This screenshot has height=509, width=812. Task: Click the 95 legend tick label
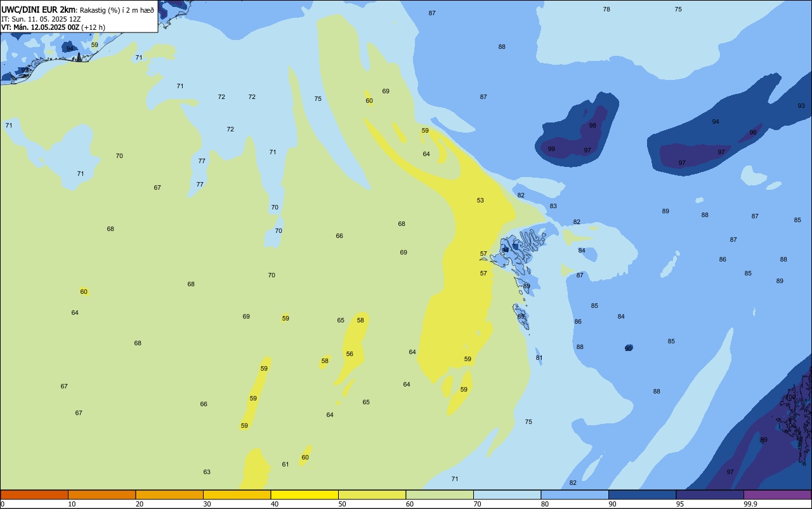681,504
